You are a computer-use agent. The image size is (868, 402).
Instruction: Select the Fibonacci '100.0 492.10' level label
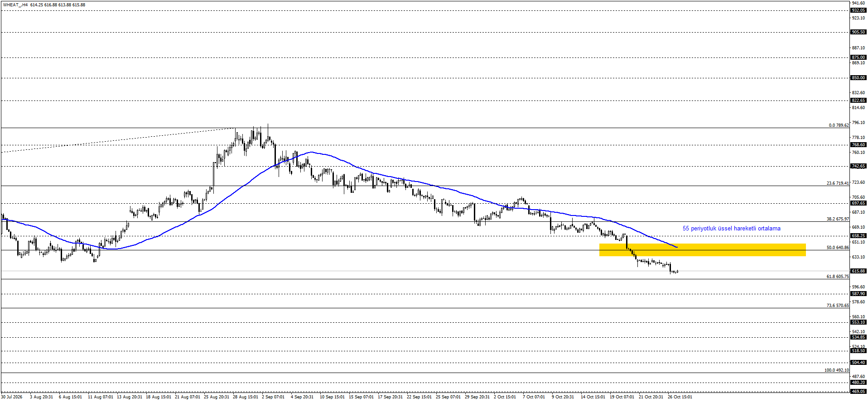(x=837, y=370)
